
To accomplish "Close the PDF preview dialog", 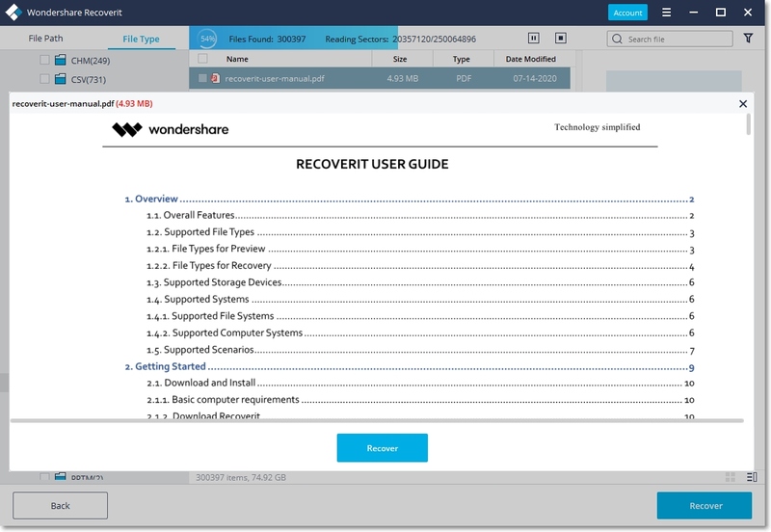I will click(x=743, y=104).
